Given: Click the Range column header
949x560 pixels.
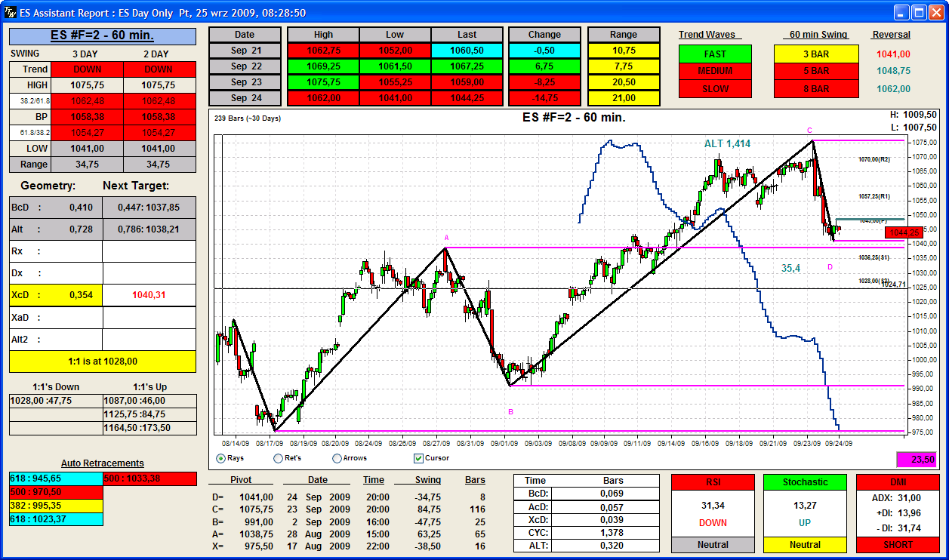Looking at the screenshot, I should pyautogui.click(x=624, y=35).
